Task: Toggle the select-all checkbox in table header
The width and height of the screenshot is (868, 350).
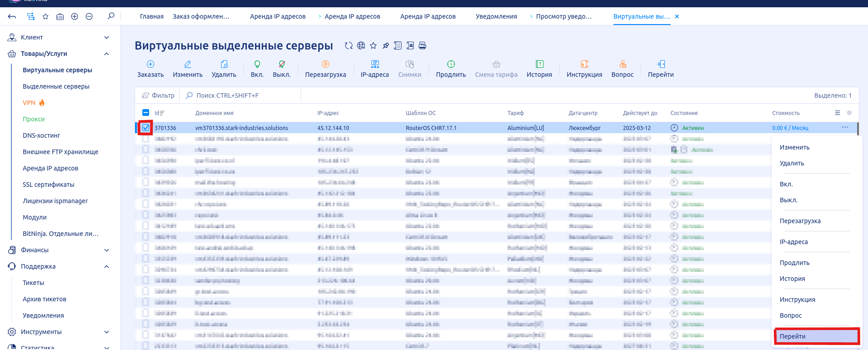Action: tap(146, 113)
